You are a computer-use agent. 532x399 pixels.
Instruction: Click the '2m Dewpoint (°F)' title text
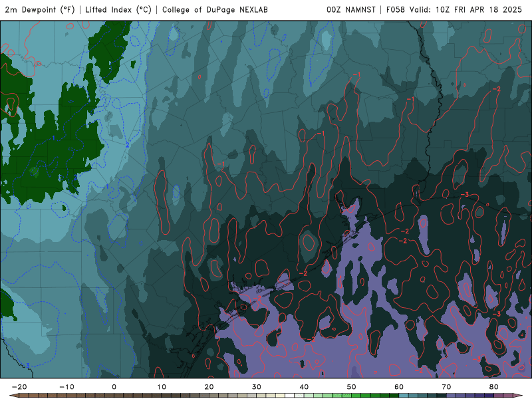(x=39, y=10)
